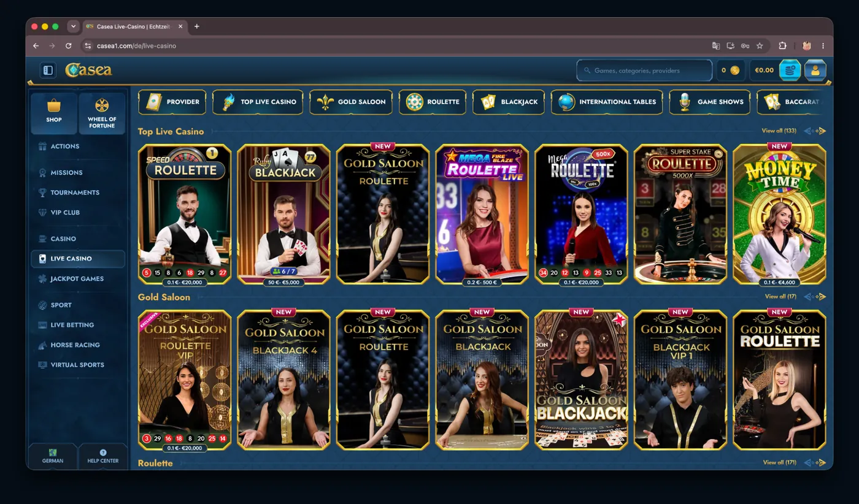
Task: Select the Game Shows category chip
Action: tap(710, 102)
